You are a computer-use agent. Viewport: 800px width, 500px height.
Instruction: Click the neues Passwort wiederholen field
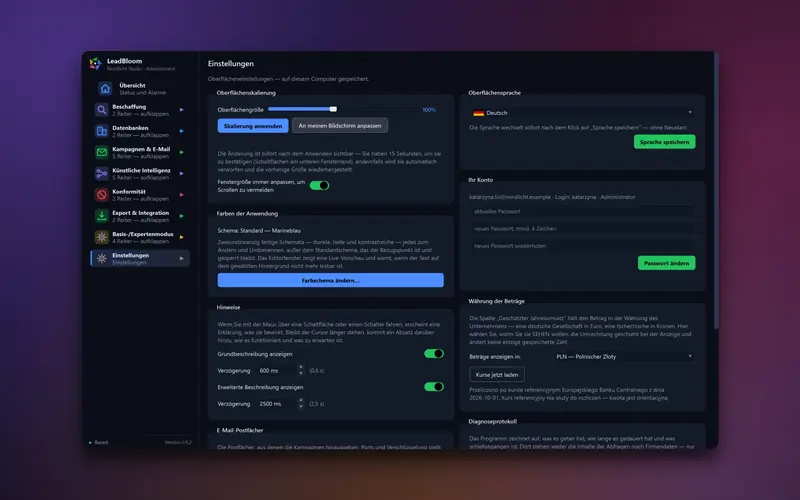tap(582, 246)
